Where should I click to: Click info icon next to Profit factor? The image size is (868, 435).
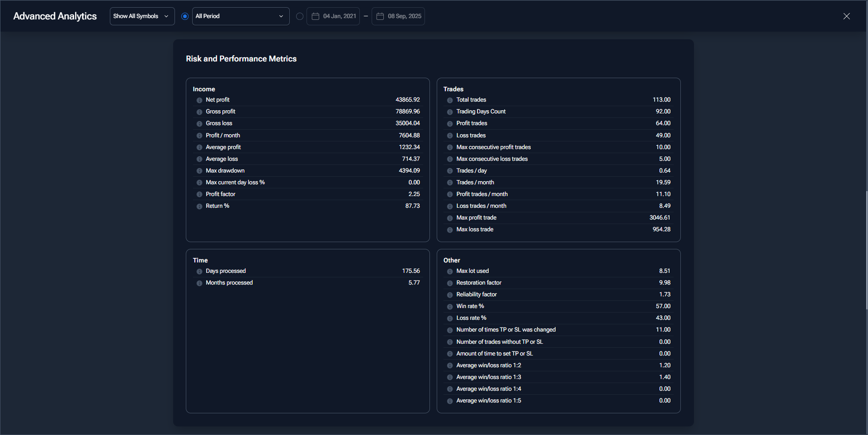199,194
